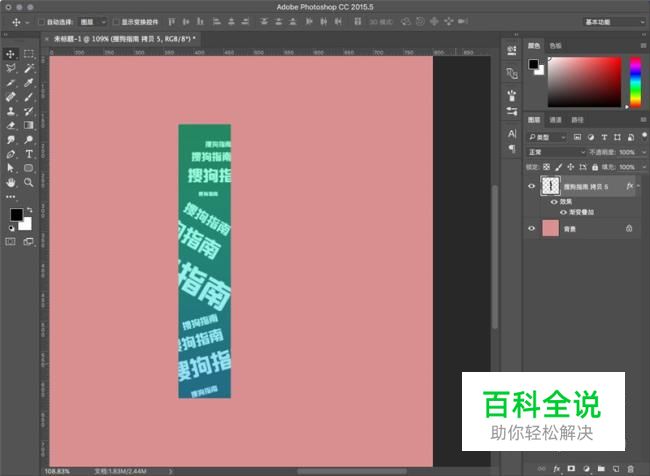Open the Layers panel flyout menu
Viewport: 650px width, 476px height.
coord(643,120)
